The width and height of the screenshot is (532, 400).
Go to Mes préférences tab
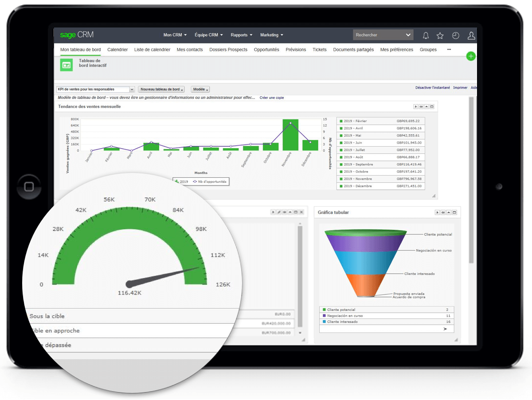[x=397, y=50]
